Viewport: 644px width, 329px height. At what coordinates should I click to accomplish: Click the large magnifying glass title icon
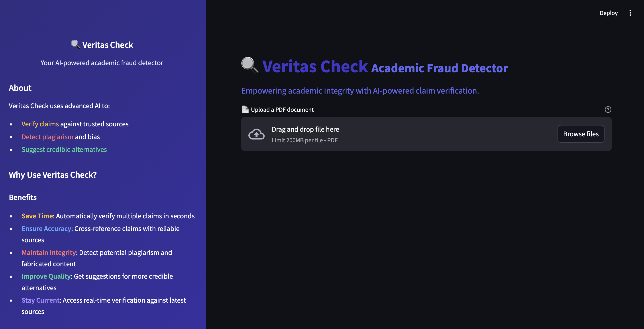[250, 66]
